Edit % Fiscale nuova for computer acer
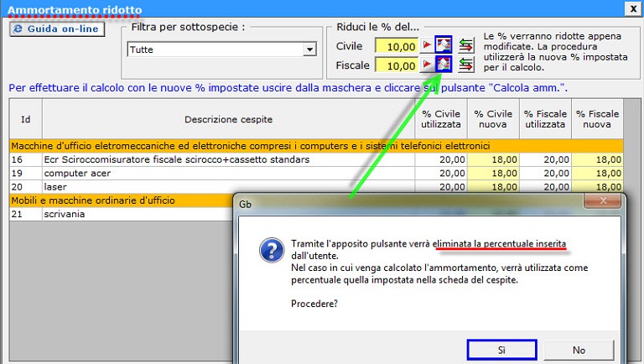The image size is (644, 364). [x=596, y=173]
